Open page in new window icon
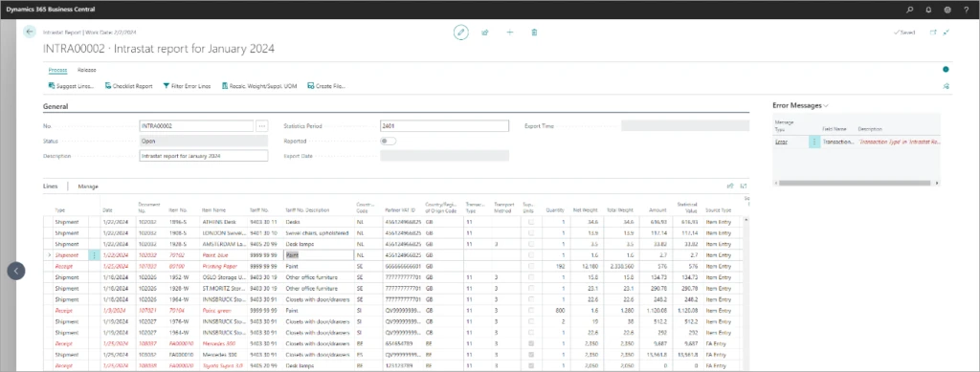Viewport: 980px width, 372px height. 933,32
